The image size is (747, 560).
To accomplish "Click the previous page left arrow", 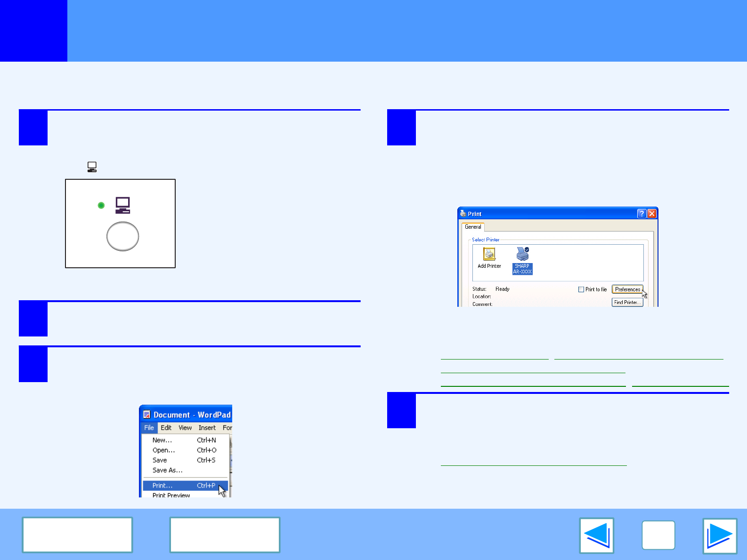I will 596,536.
